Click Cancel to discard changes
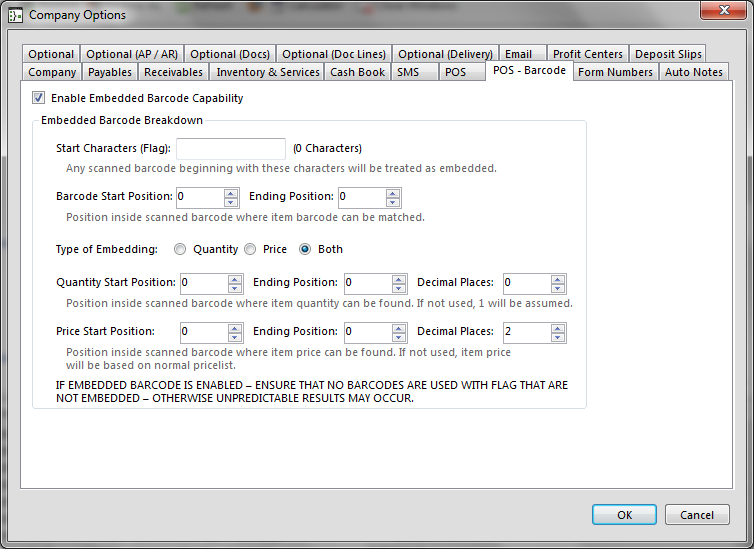754x549 pixels. coord(696,515)
